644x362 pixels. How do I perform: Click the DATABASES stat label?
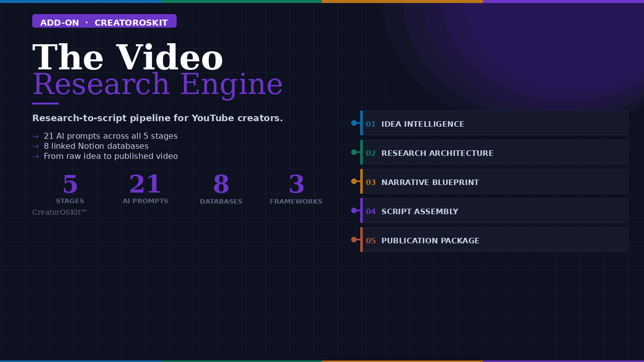click(x=221, y=202)
